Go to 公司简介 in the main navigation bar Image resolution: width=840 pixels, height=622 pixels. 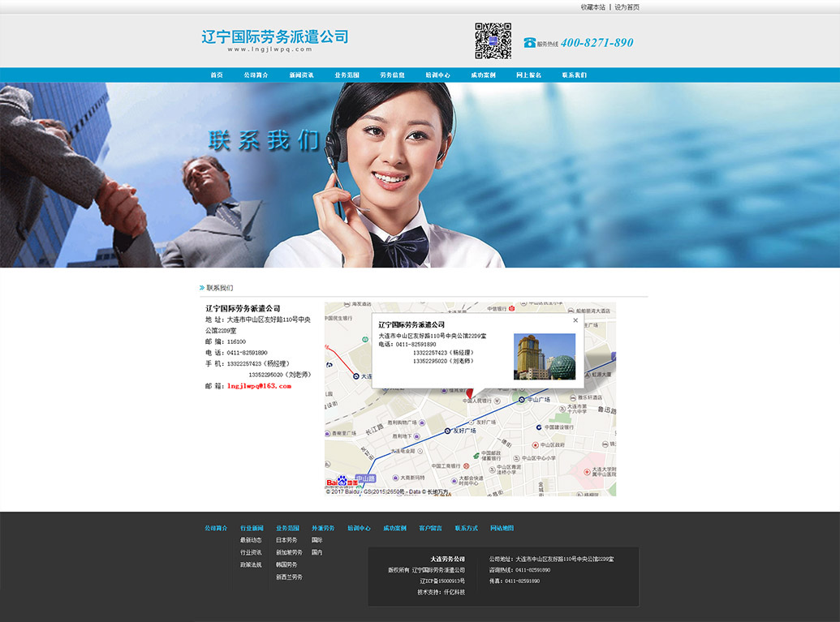256,75
